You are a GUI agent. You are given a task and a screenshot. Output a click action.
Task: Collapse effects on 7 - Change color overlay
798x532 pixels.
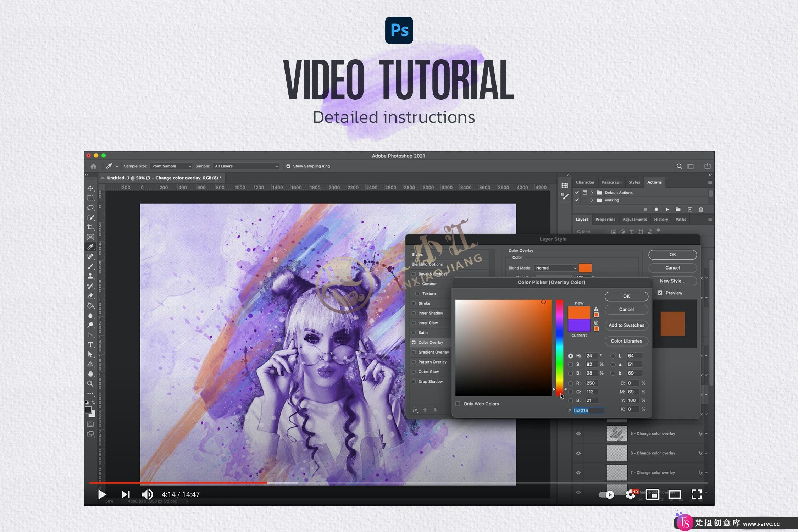[x=706, y=473]
